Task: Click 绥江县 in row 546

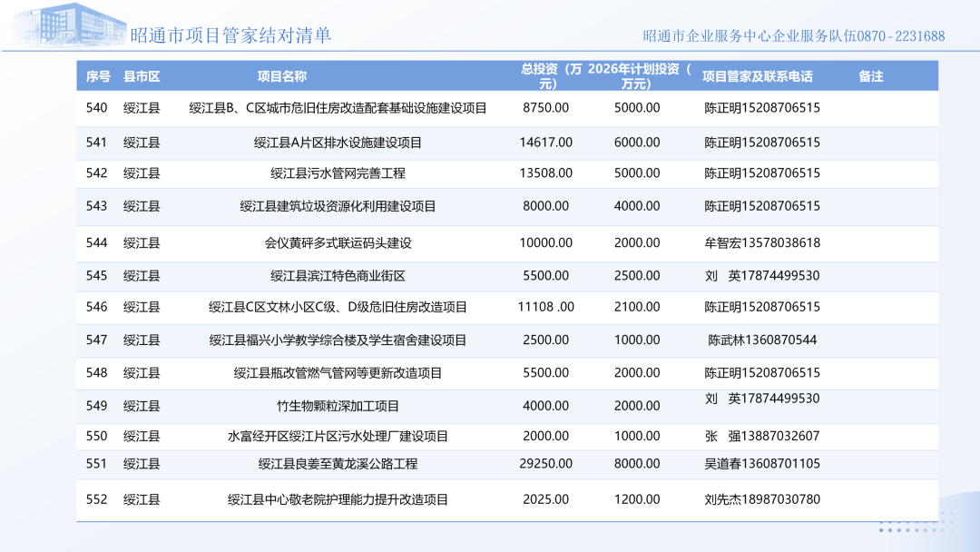Action: [142, 307]
